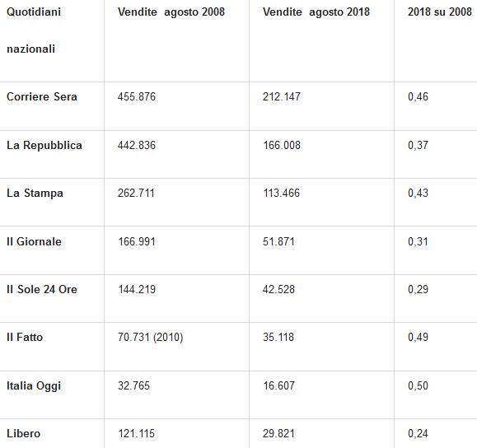Click La Stampa row label
This screenshot has height=448, width=477.
tap(35, 194)
